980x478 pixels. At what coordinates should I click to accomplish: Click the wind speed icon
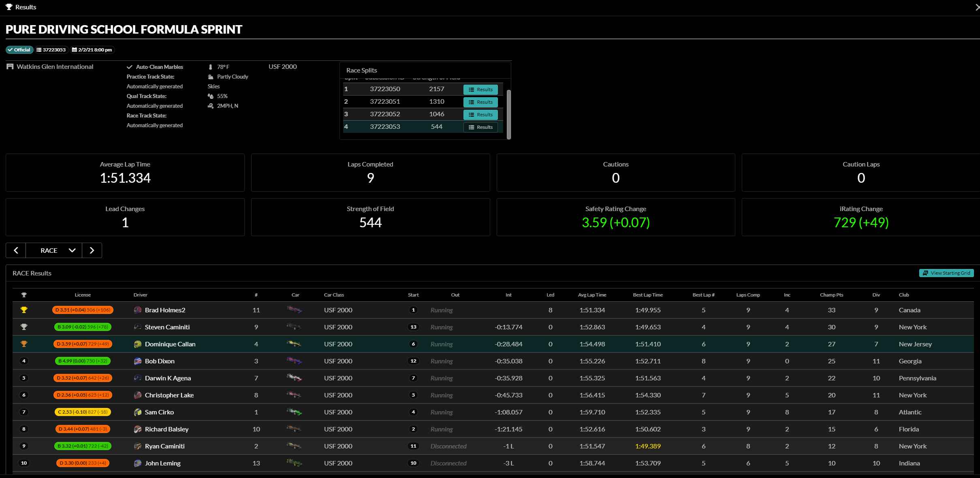(210, 106)
